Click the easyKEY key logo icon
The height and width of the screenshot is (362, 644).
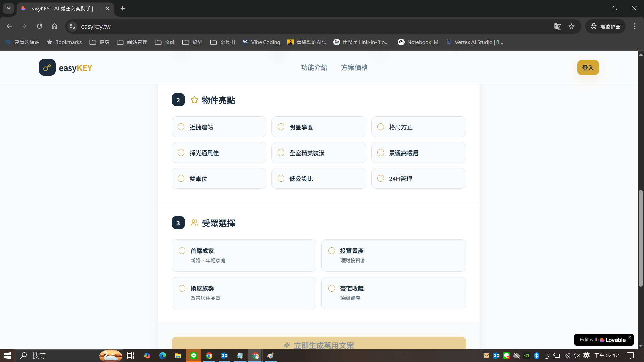[x=47, y=67]
